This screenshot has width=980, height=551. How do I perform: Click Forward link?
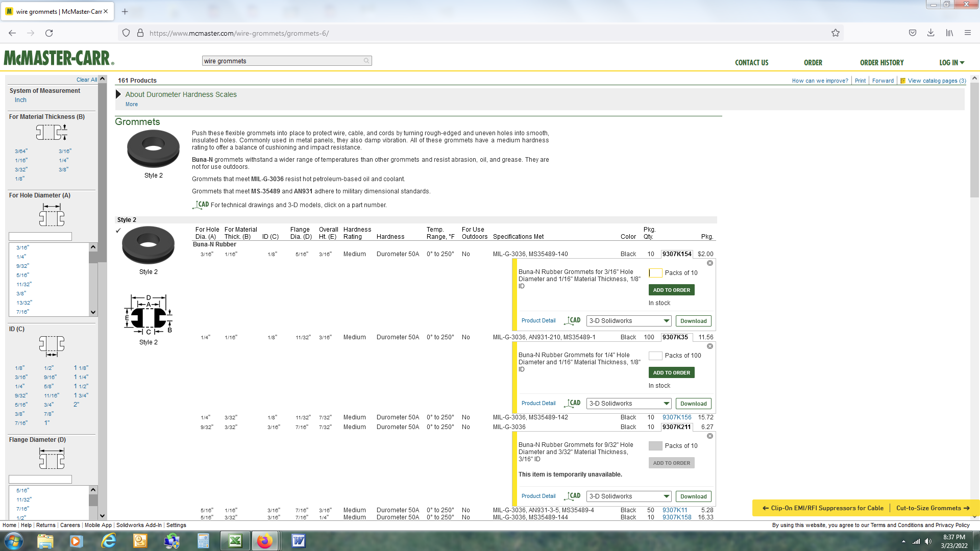pyautogui.click(x=883, y=81)
